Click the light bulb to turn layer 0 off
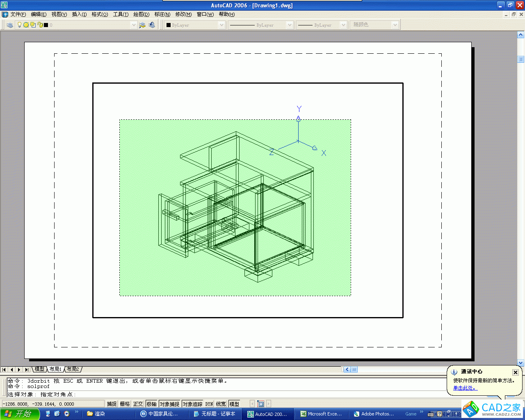 point(19,25)
